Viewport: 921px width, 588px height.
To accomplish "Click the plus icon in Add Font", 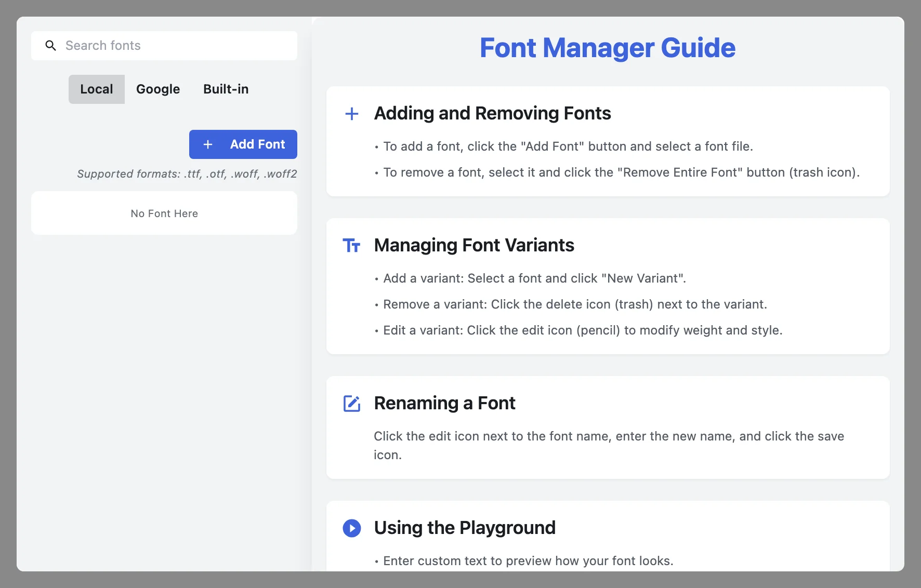I will (208, 144).
